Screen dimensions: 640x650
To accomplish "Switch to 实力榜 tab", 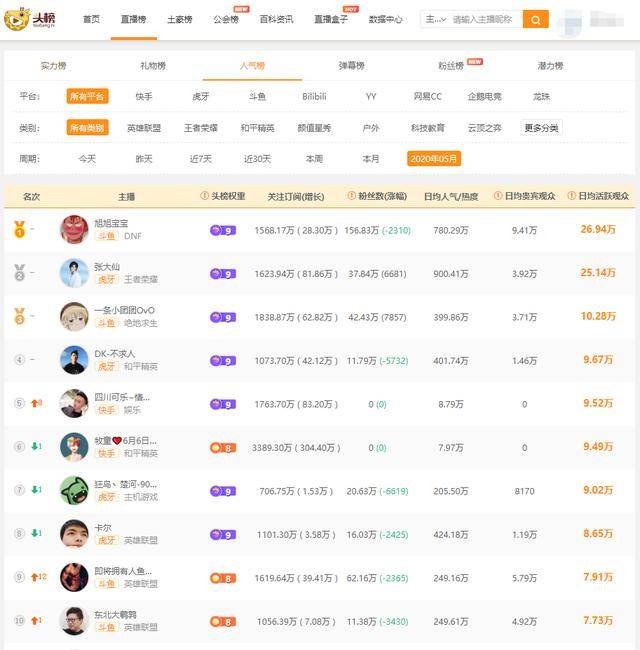I will (x=53, y=65).
